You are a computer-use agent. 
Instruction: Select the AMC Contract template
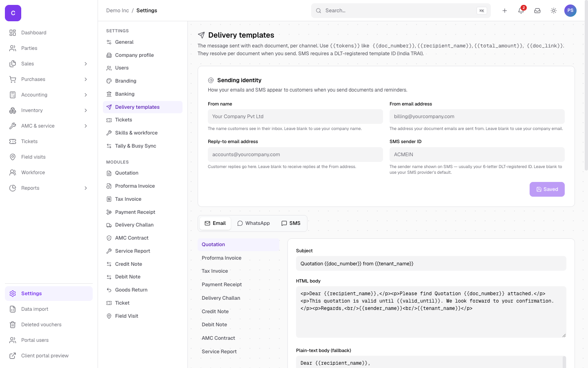pos(238,338)
